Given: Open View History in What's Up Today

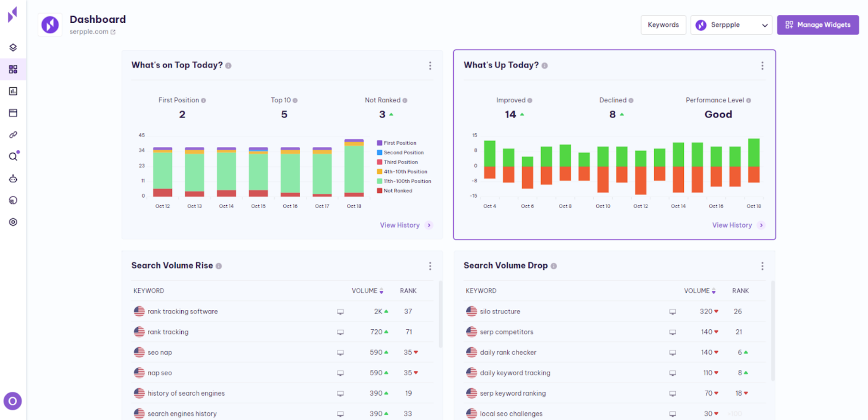Looking at the screenshot, I should [738, 225].
